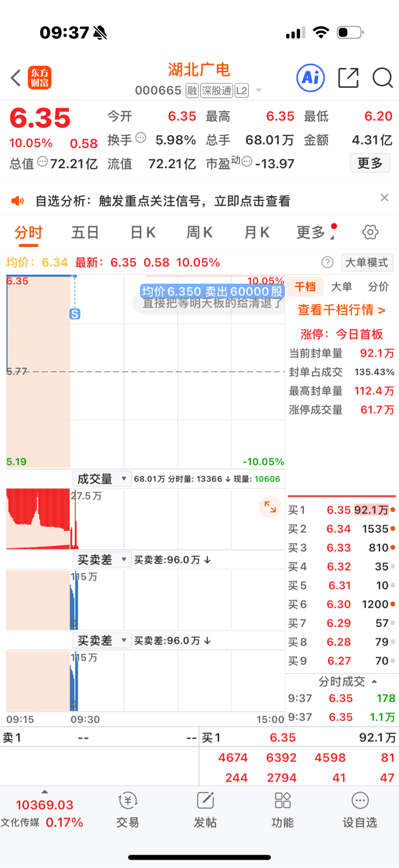Tap the speaker icon of the 自选分析 notice
The height and width of the screenshot is (868, 399).
coord(18,201)
